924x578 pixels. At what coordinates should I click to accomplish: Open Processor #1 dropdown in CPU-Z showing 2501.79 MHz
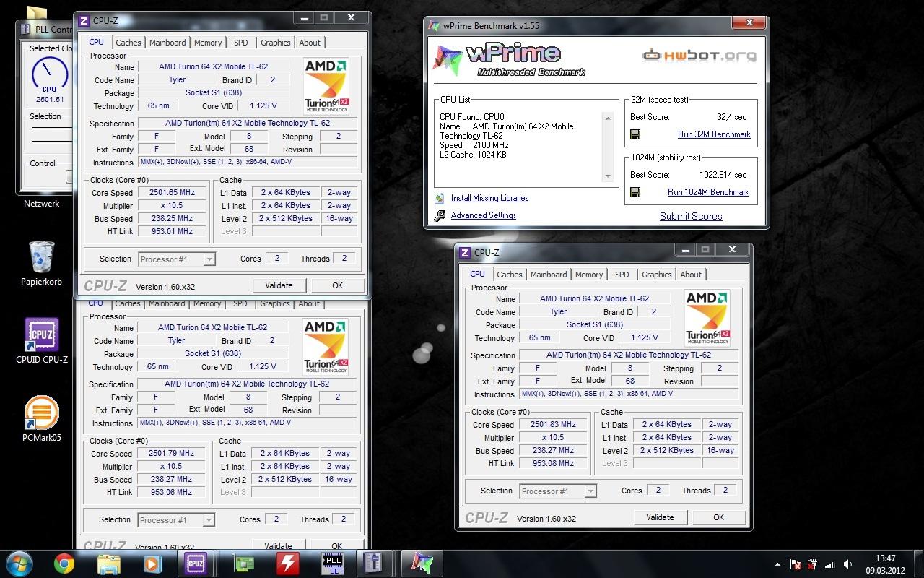[176, 519]
